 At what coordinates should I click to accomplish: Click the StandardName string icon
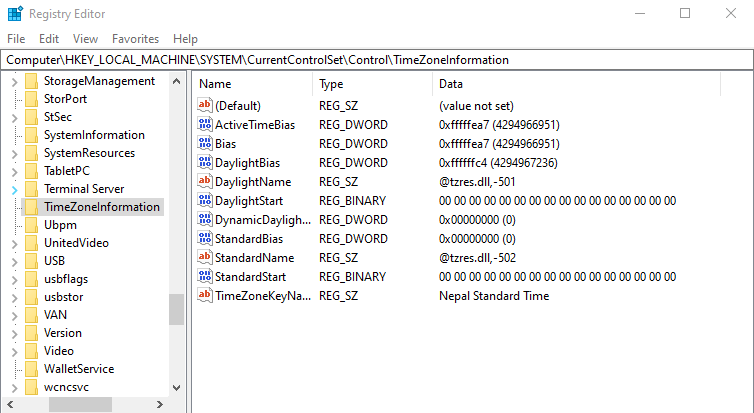point(204,257)
